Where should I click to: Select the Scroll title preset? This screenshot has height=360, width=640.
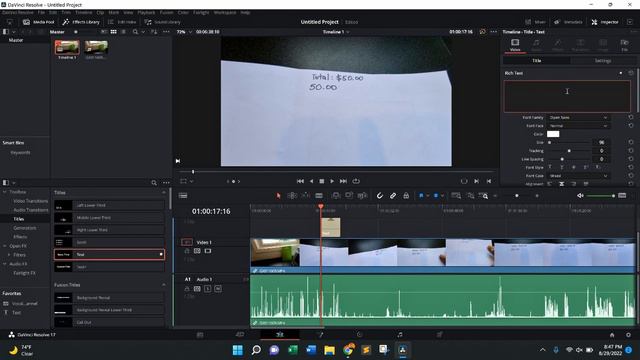(x=109, y=242)
